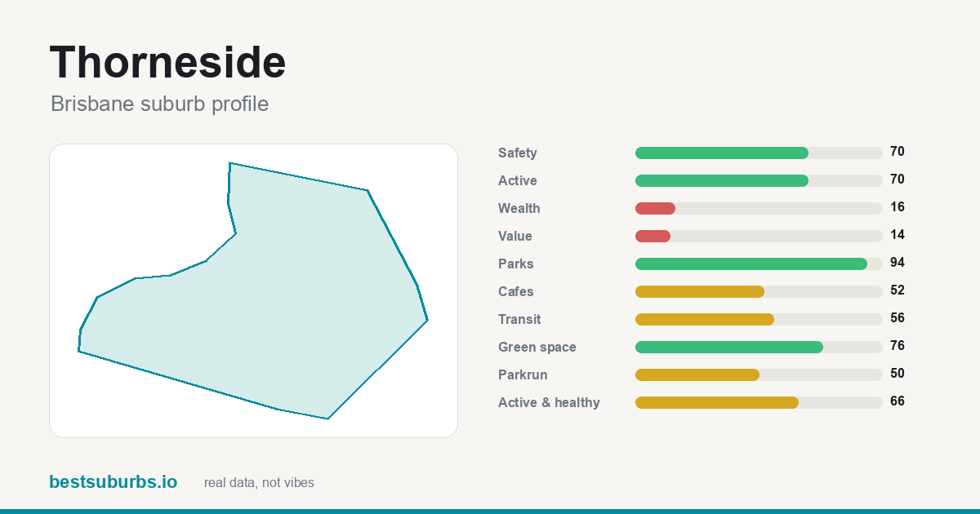The image size is (980, 514).
Task: Click the Safety score bar
Action: coord(759,153)
